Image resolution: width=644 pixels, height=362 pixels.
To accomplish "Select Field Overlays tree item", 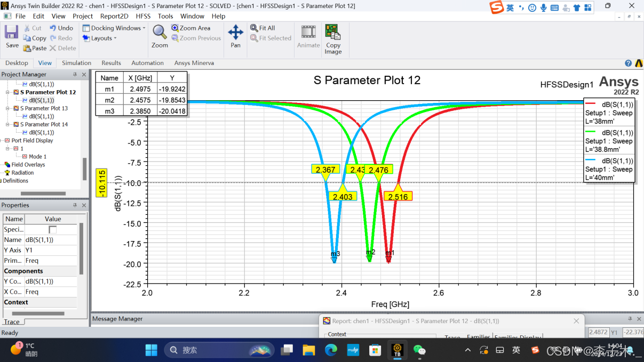I will click(28, 165).
